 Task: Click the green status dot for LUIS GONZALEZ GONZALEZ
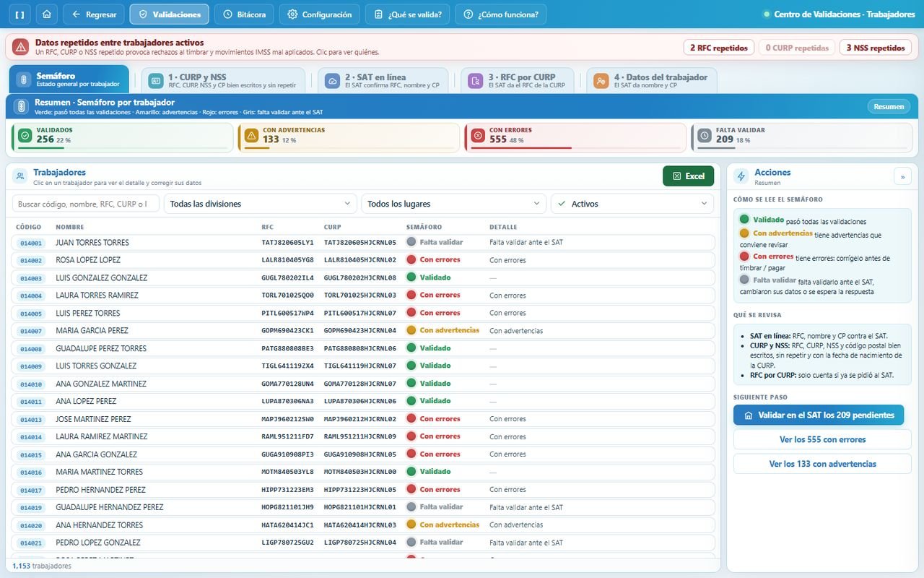pyautogui.click(x=411, y=277)
